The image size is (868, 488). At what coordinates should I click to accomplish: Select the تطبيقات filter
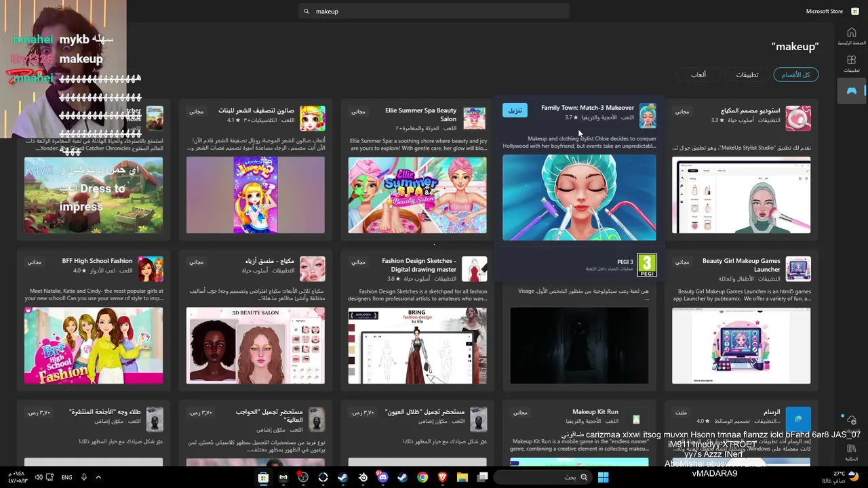coord(747,75)
